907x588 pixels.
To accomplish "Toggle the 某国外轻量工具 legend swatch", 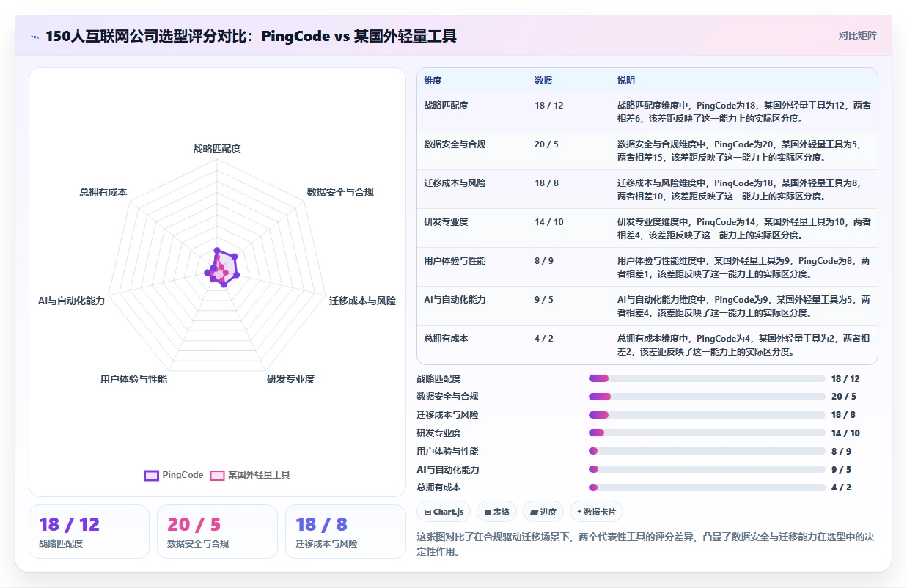I will click(217, 475).
